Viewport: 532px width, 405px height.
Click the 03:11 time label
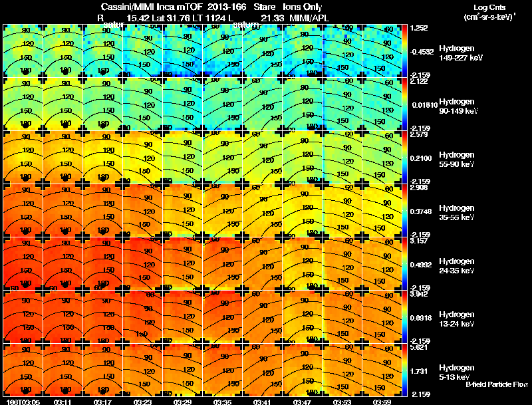coord(63,402)
